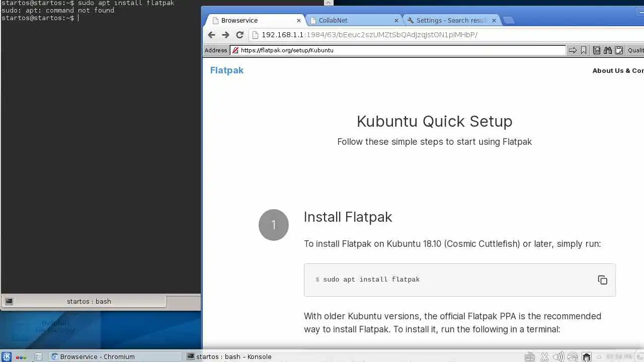Viewport: 644px width, 362px height.
Task: Open the Settings - Search results tab
Action: pos(450,20)
